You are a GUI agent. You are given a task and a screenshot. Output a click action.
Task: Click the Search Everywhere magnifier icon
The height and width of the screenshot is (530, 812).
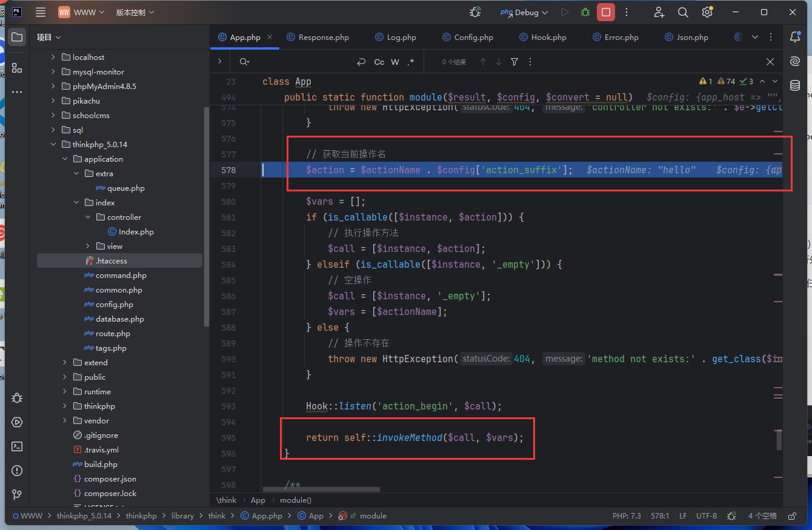click(683, 12)
